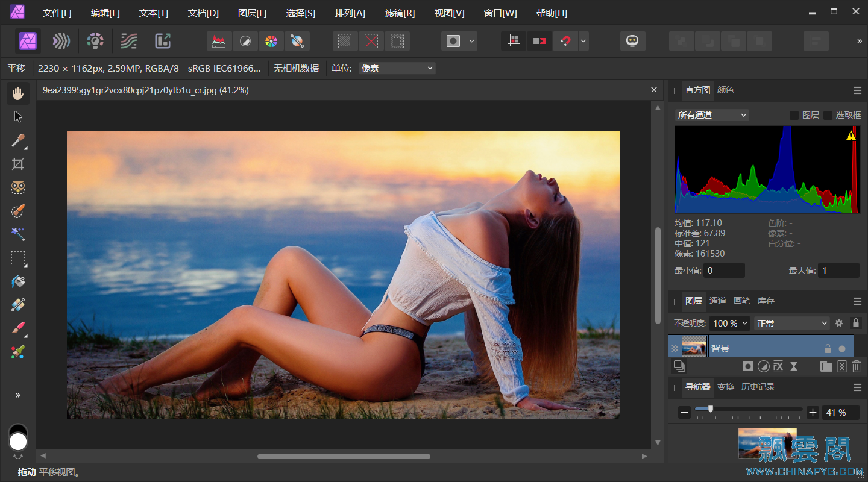Toggle the 图层 checkbox in histogram panel
868x482 pixels.
[x=794, y=115]
